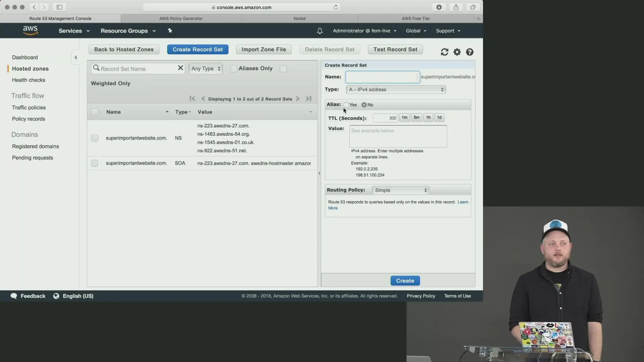
Task: Click the search magnifier icon
Action: (x=96, y=68)
